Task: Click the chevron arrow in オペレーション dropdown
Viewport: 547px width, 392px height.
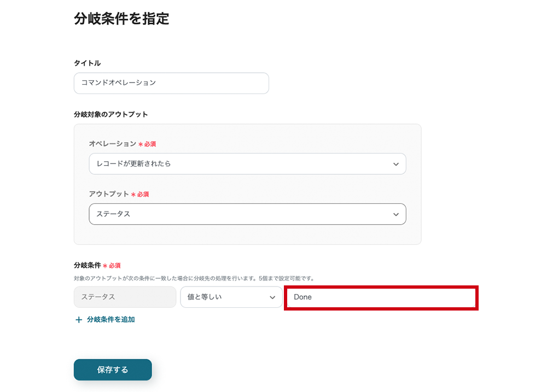Action: pos(396,164)
